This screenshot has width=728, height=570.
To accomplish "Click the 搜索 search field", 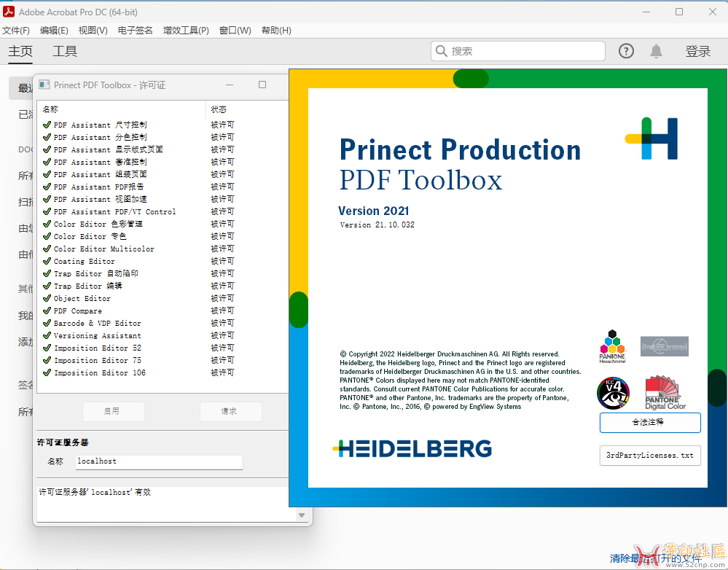I will pyautogui.click(x=517, y=51).
